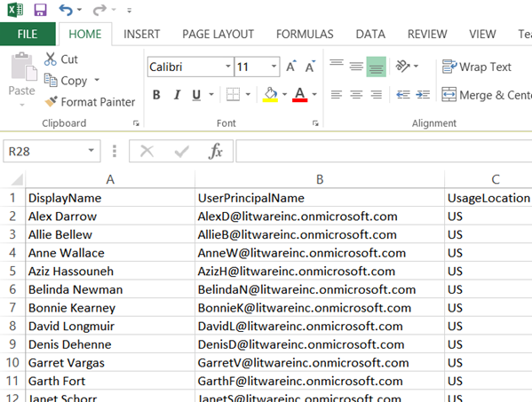Activate the Format Painter
532x402 pixels.
[90, 102]
